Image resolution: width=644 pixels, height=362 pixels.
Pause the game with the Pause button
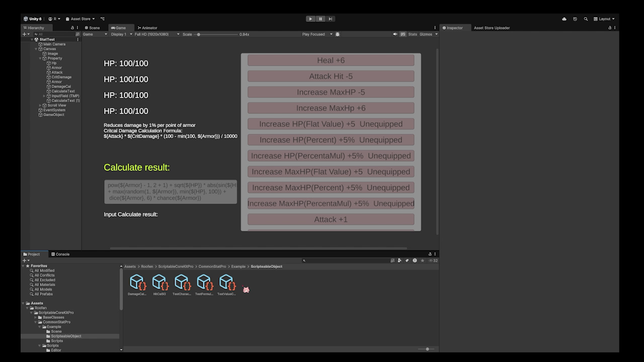(320, 19)
